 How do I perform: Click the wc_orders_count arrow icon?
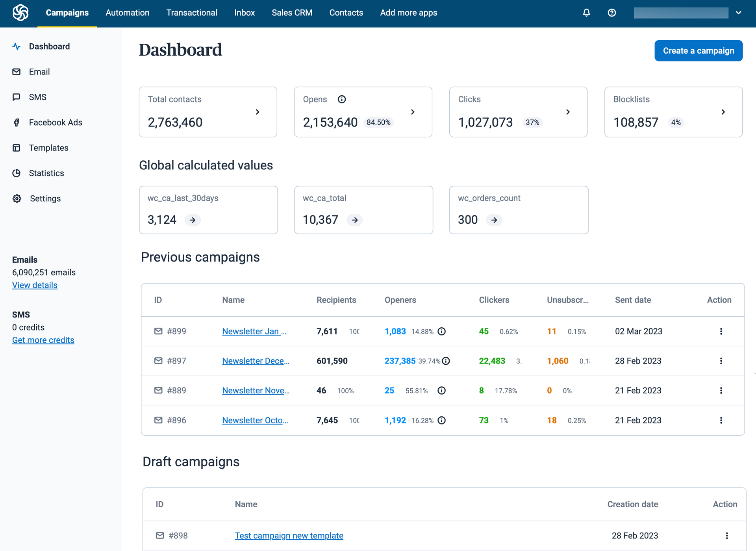(494, 220)
